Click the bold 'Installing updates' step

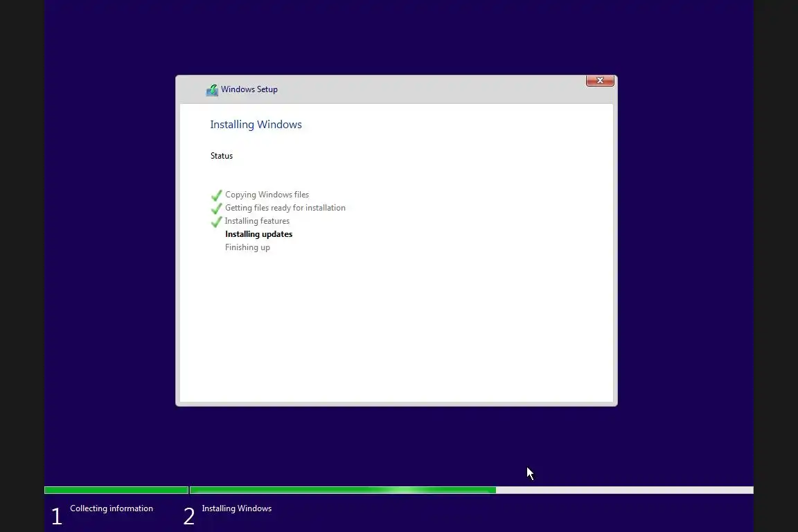coord(258,234)
